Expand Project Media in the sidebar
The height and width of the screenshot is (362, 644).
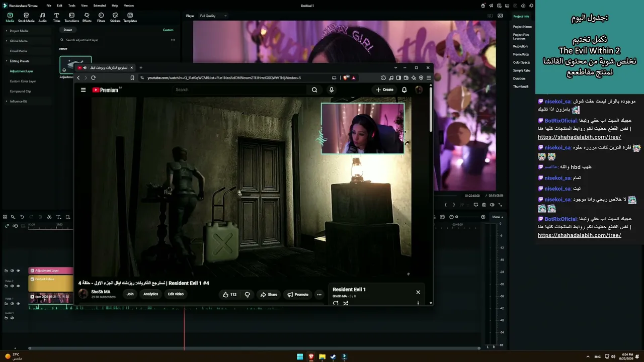pos(7,31)
